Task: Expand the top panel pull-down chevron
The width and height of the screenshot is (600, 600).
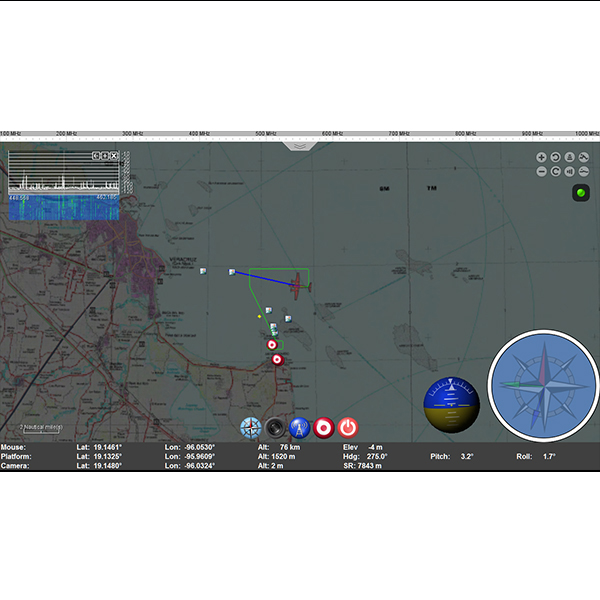Action: pos(300,146)
